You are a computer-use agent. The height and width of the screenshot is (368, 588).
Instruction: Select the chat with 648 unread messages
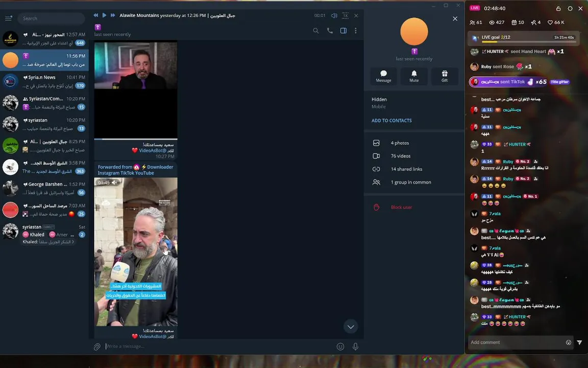click(44, 39)
